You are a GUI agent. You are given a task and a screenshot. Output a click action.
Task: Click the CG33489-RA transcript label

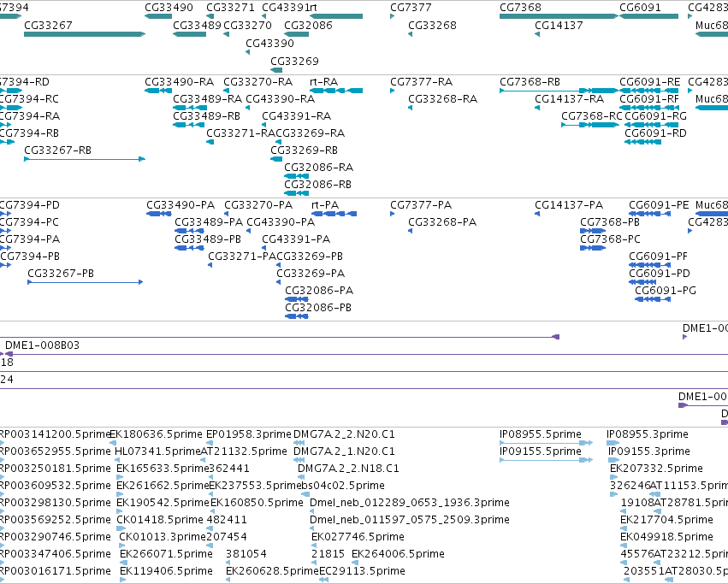(208, 99)
